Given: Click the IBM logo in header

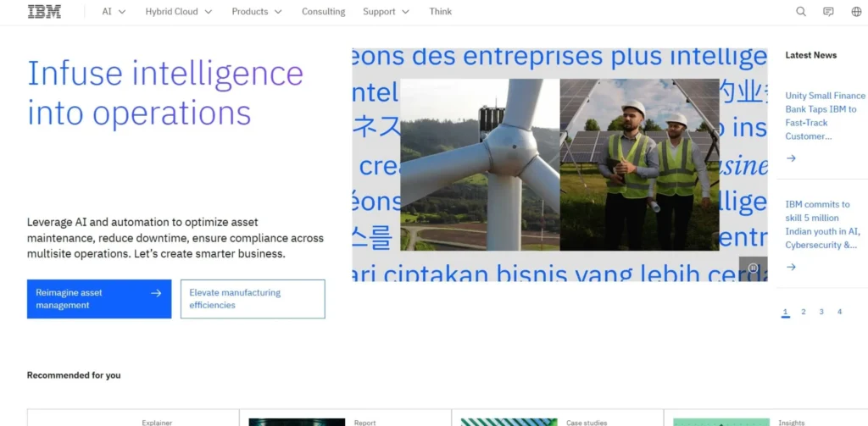Looking at the screenshot, I should tap(44, 12).
